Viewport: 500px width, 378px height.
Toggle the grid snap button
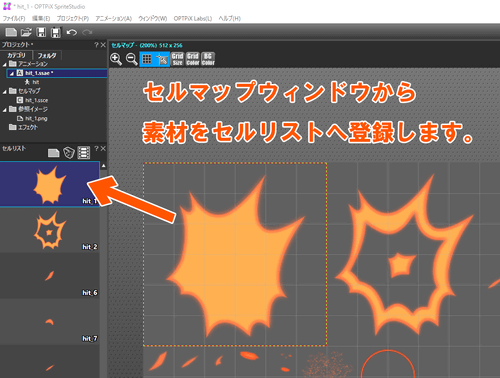(162, 59)
